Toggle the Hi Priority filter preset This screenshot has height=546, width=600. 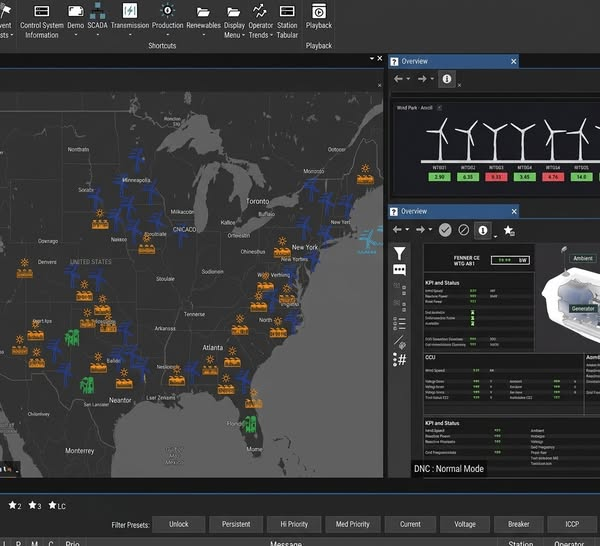pyautogui.click(x=294, y=524)
